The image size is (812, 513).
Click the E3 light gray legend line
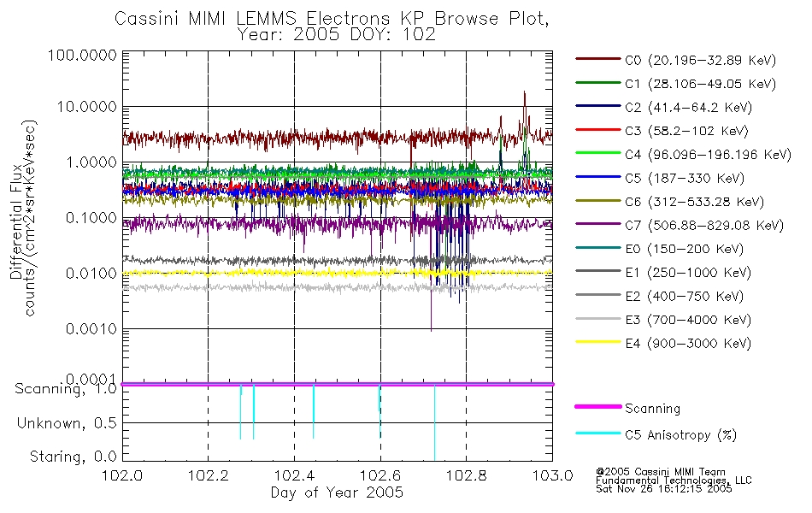[x=598, y=319]
